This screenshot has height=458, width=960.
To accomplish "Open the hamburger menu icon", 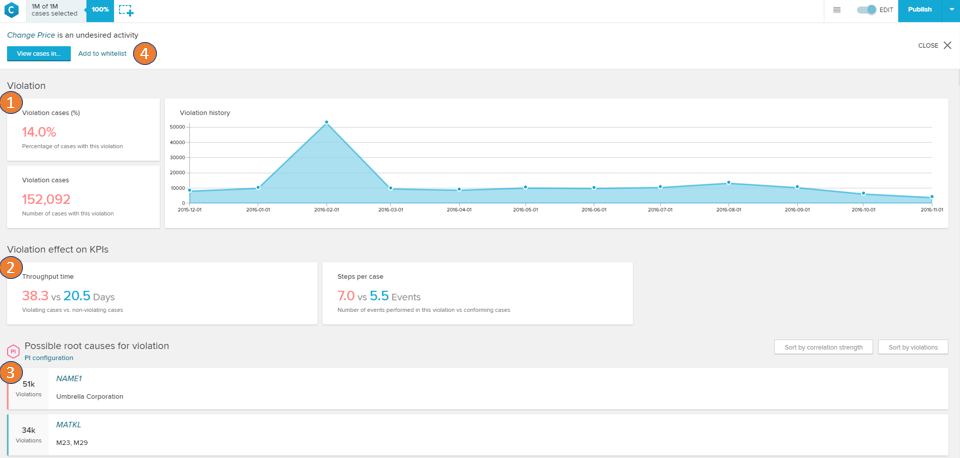I will pos(837,10).
